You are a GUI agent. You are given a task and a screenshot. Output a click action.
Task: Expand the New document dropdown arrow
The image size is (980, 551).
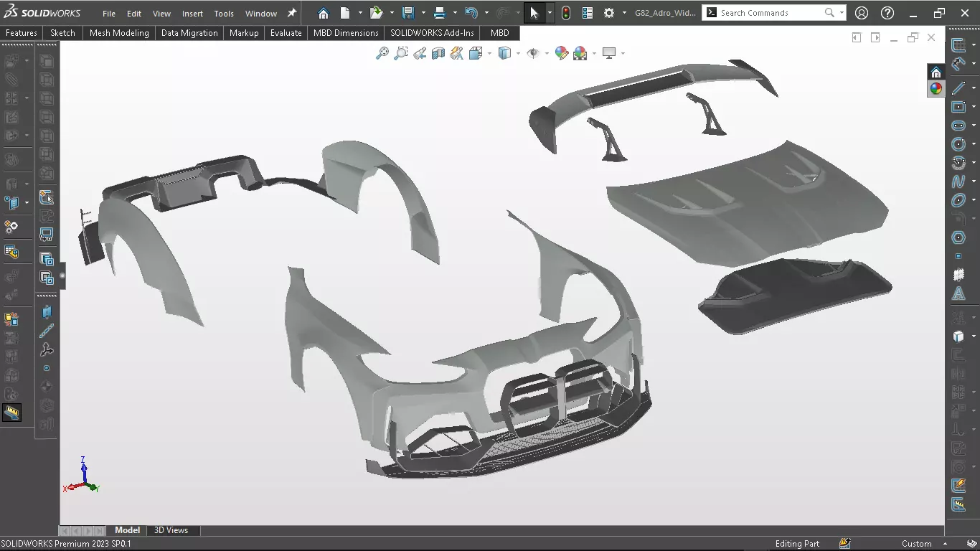[360, 13]
